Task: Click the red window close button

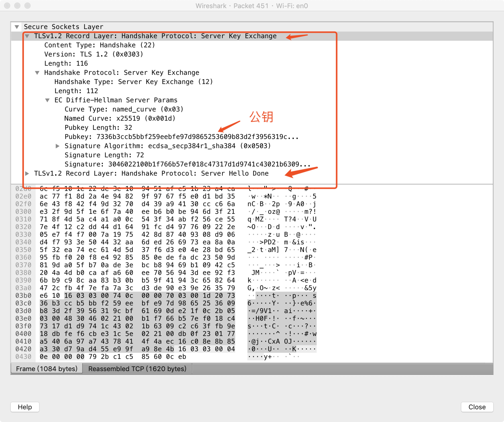Action: [7, 5]
